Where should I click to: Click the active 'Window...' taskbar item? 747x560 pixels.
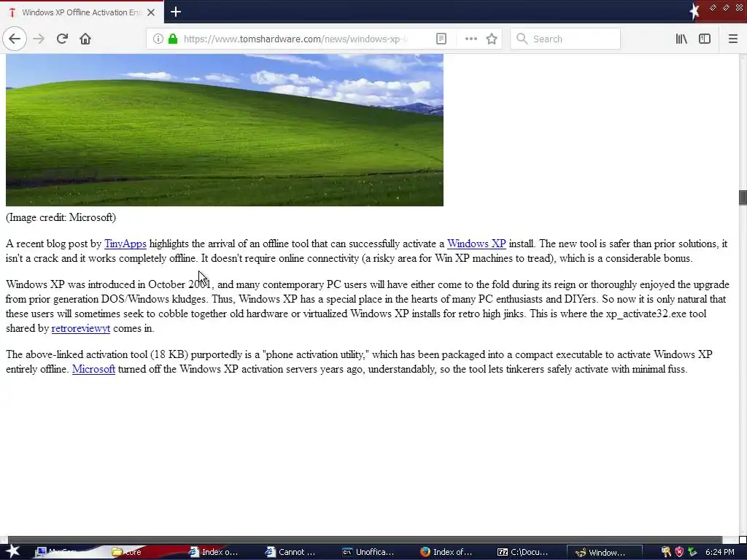tap(605, 552)
